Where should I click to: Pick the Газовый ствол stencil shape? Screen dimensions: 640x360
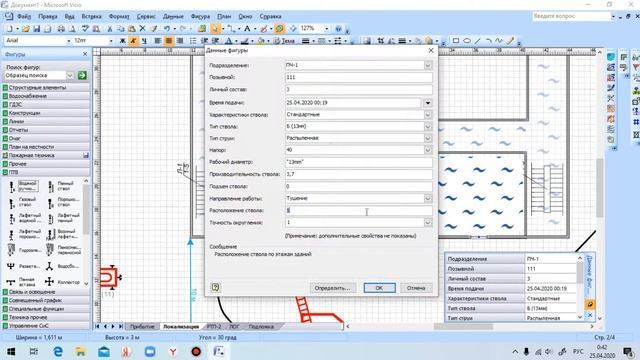[x=24, y=202]
